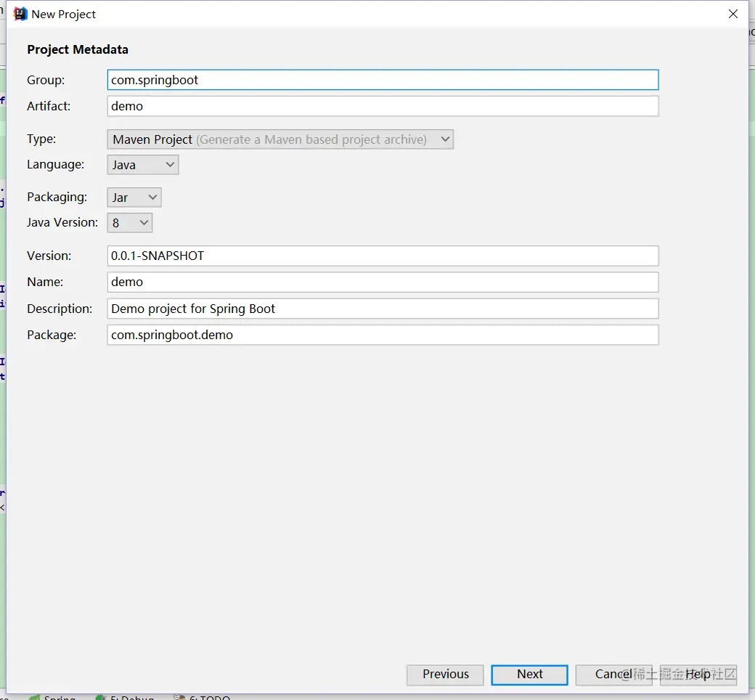Open the Packaging dropdown showing Jar
This screenshot has height=700, width=755.
[x=134, y=198]
